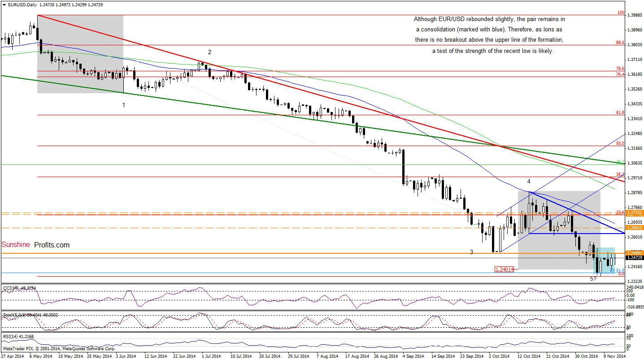Click the 1.23235 price axis value
The height and width of the screenshot is (360, 644).
(x=635, y=281)
